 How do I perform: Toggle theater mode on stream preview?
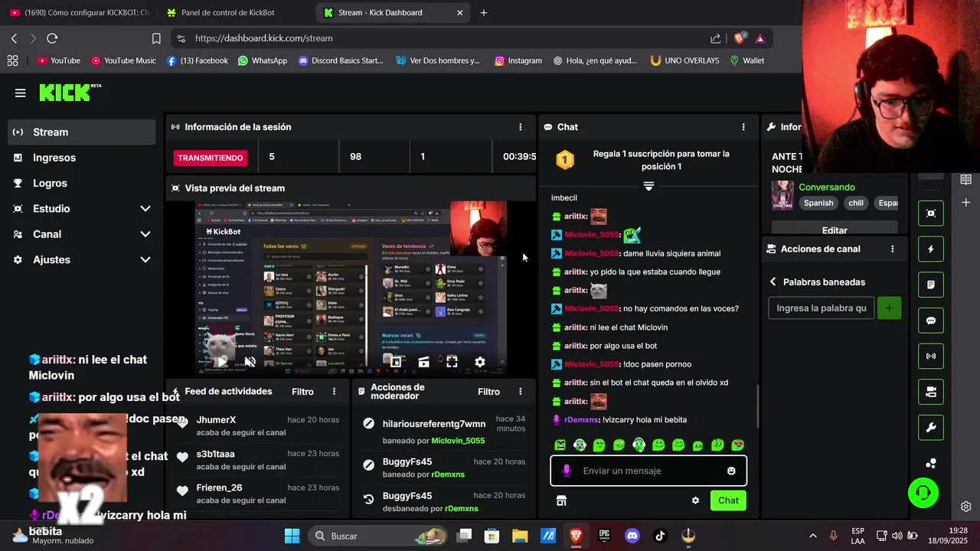coord(423,362)
